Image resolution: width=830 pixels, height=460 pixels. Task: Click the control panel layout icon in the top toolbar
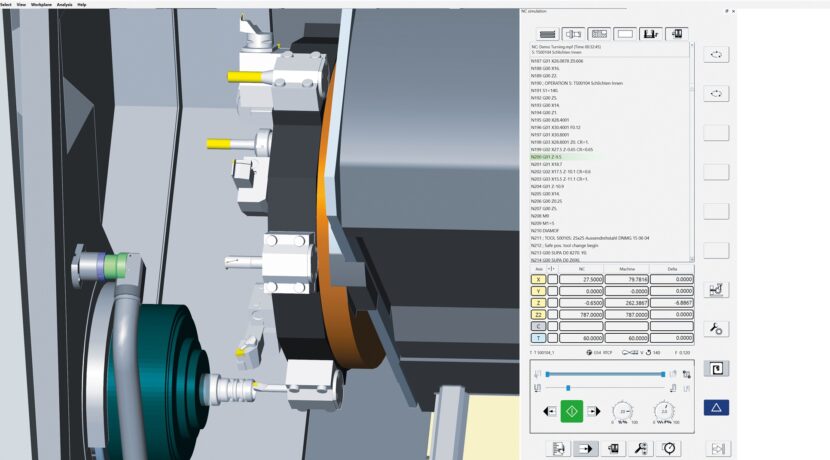(599, 34)
